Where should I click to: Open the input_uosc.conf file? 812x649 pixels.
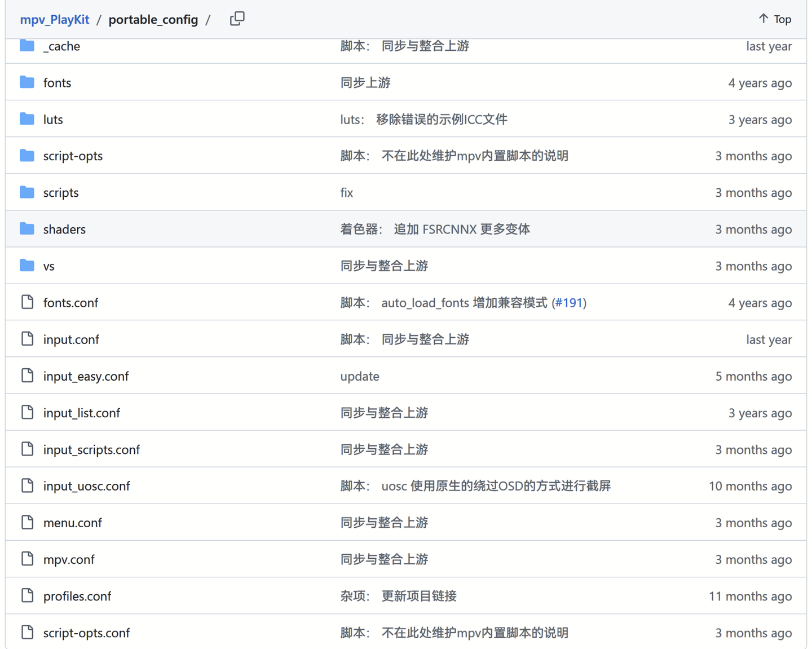pyautogui.click(x=86, y=486)
